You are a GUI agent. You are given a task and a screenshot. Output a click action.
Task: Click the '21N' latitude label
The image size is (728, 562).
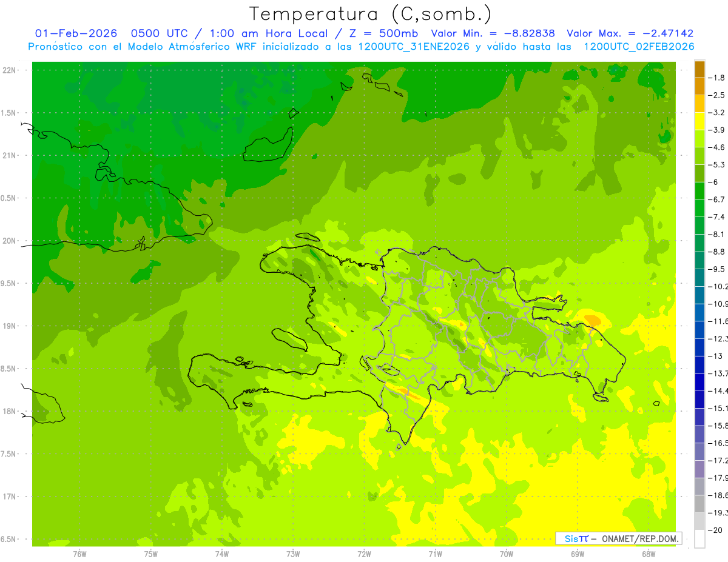pyautogui.click(x=10, y=156)
